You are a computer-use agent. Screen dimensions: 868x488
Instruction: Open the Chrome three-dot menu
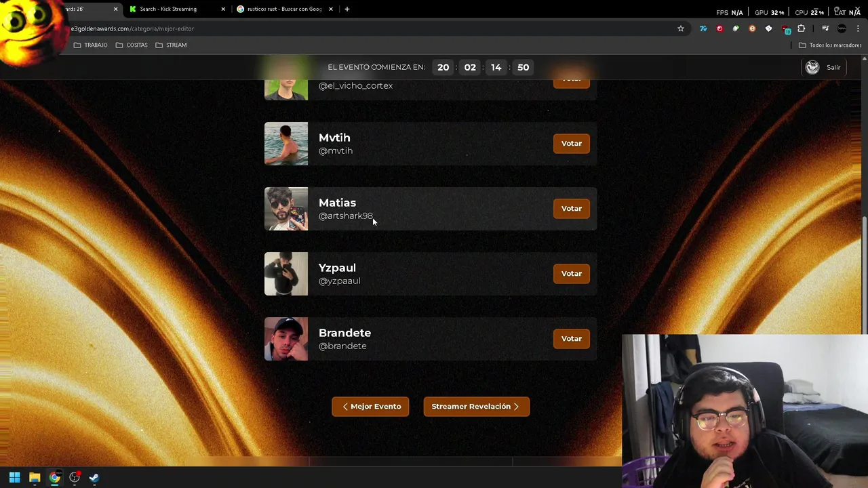point(858,28)
